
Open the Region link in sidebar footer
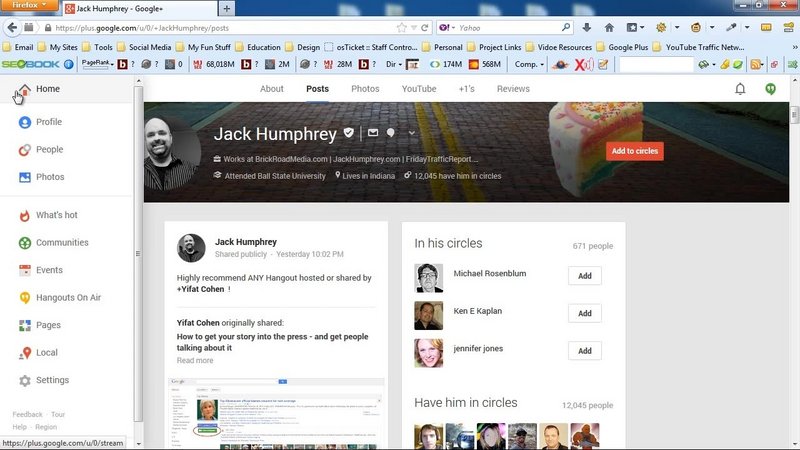[46, 427]
